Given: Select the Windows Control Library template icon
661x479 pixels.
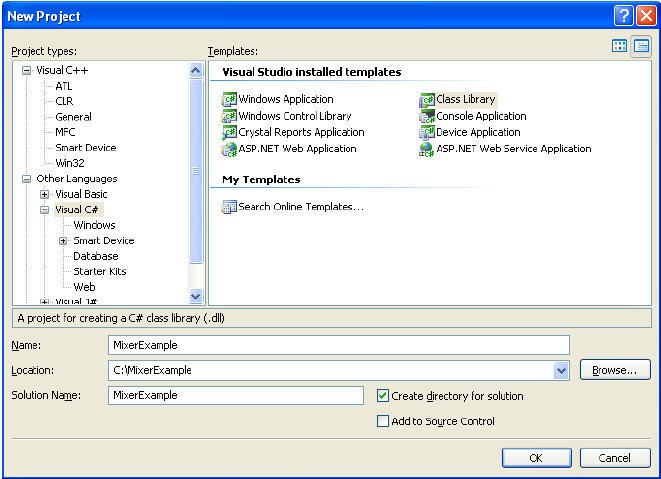Looking at the screenshot, I should point(229,116).
